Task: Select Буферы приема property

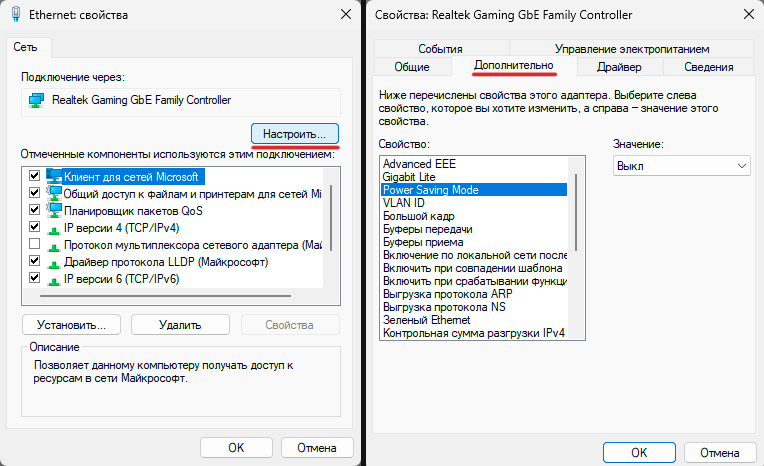Action: click(x=474, y=242)
